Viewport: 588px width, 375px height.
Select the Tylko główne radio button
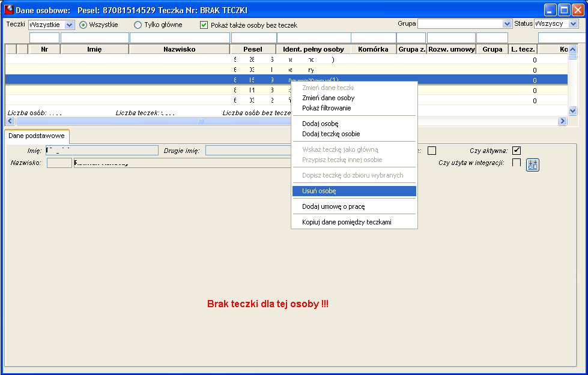pos(138,25)
